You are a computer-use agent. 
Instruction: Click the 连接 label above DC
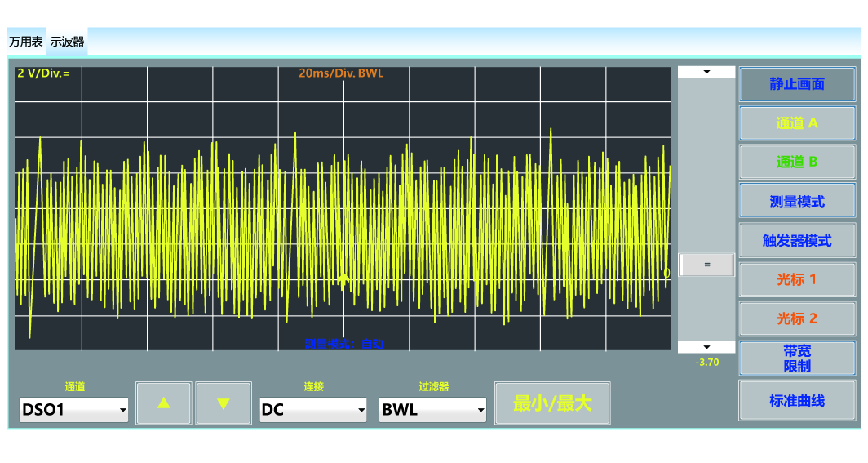(x=313, y=386)
